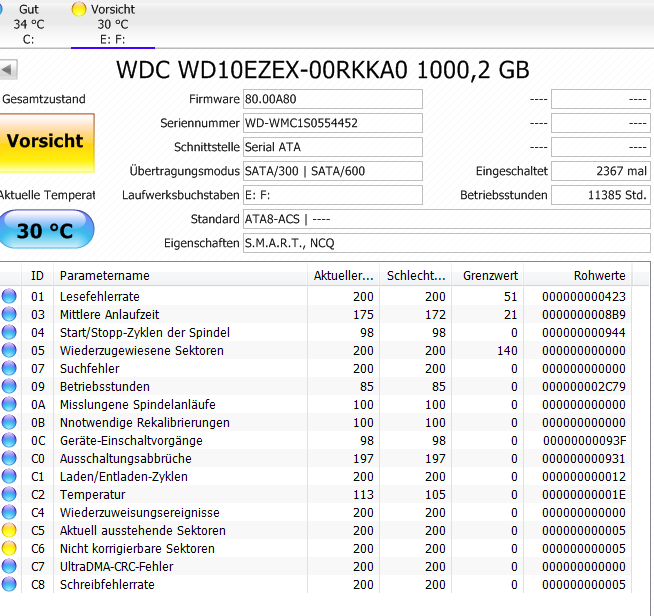Click status icon for Wiederzuweisungsereignisse
The height and width of the screenshot is (616, 654).
[9, 512]
